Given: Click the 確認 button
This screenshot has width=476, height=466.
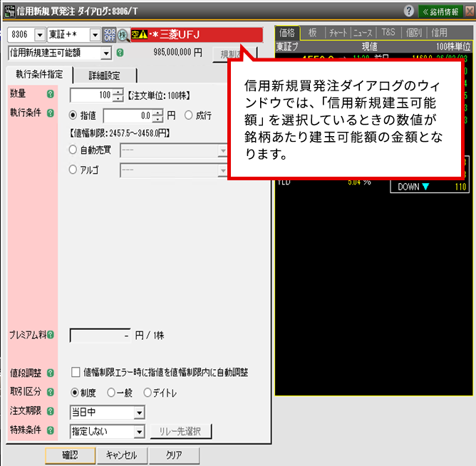Looking at the screenshot, I should [x=71, y=455].
